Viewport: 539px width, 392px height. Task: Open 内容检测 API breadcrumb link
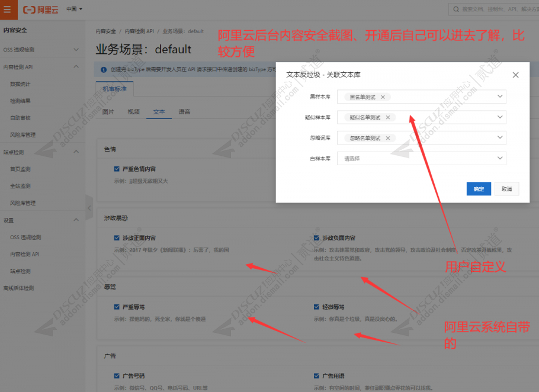(139, 31)
